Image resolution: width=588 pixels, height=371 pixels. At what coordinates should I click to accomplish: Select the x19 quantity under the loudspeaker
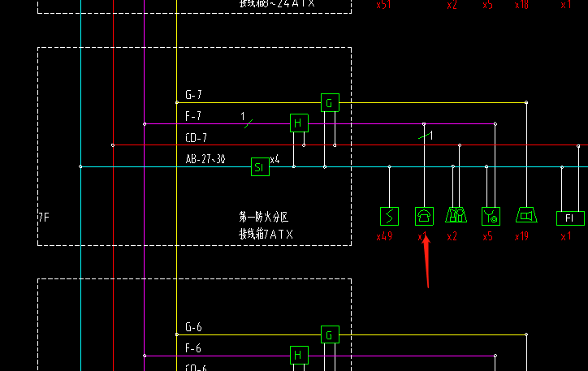click(x=521, y=236)
